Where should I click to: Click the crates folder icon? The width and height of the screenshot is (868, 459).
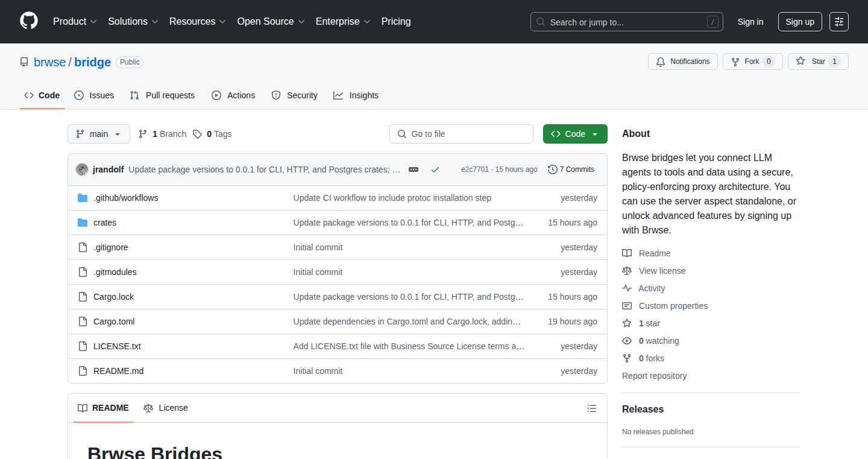(83, 223)
